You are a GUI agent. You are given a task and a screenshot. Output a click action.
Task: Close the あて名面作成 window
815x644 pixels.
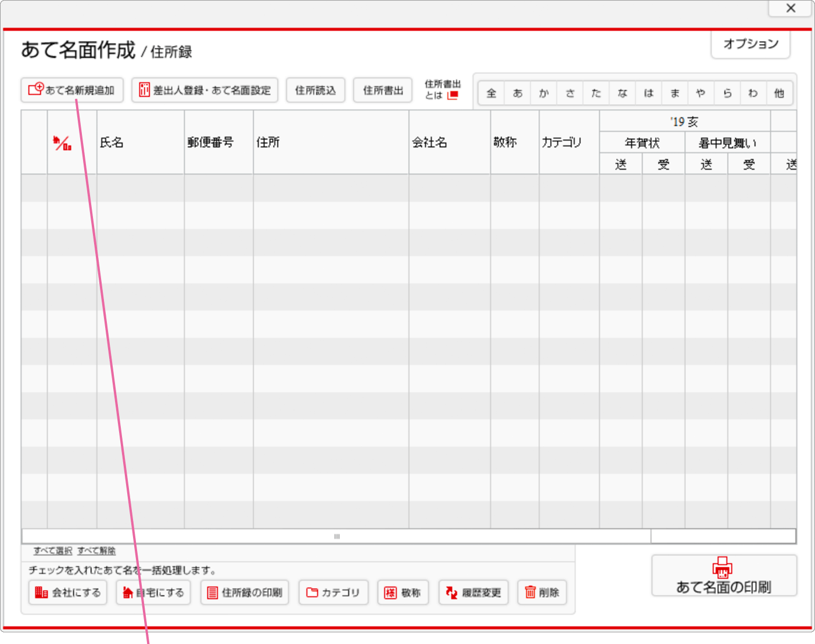[x=791, y=8]
